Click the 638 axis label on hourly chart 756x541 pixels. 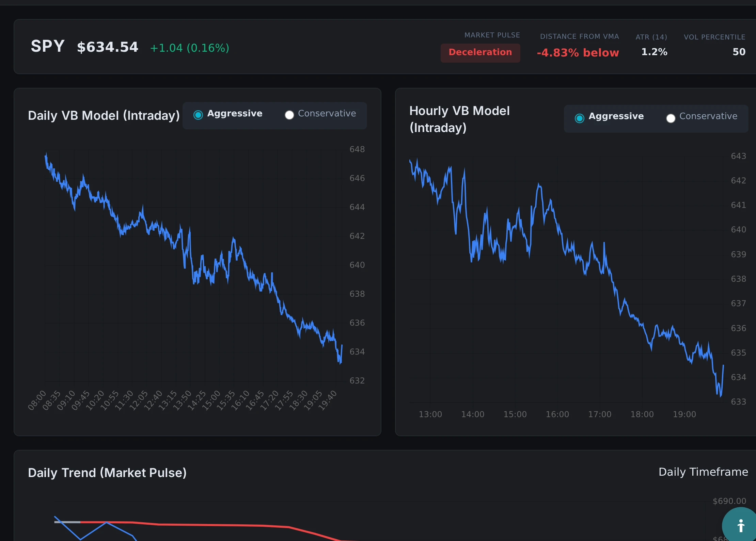tap(739, 279)
